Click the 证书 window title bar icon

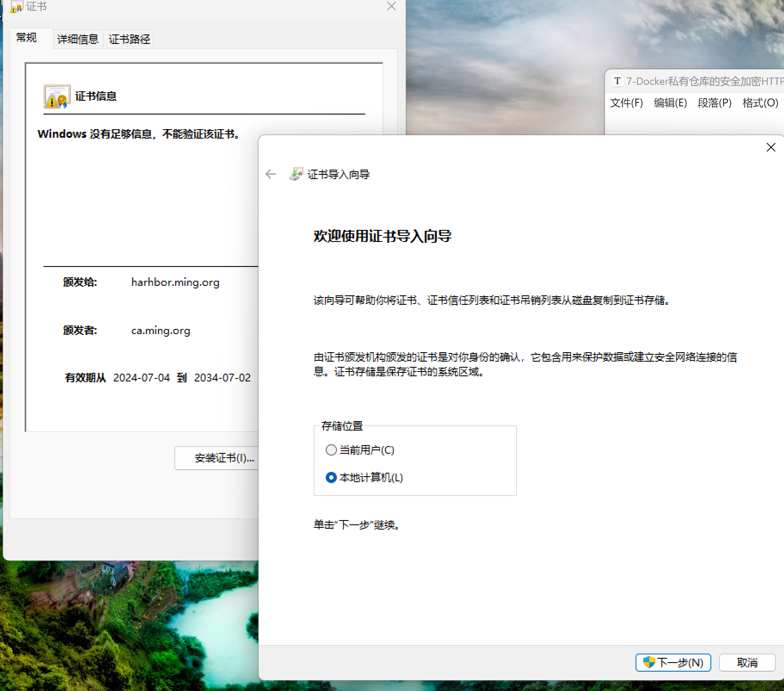click(x=16, y=6)
